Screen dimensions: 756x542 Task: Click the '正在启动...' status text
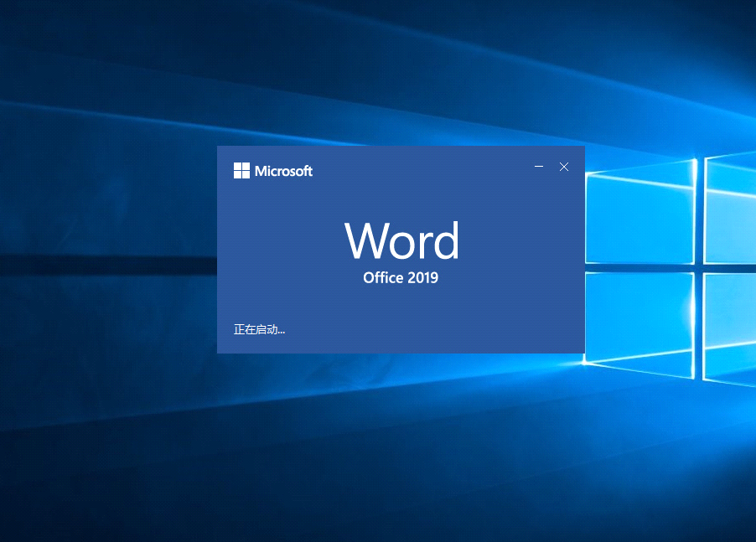click(259, 329)
